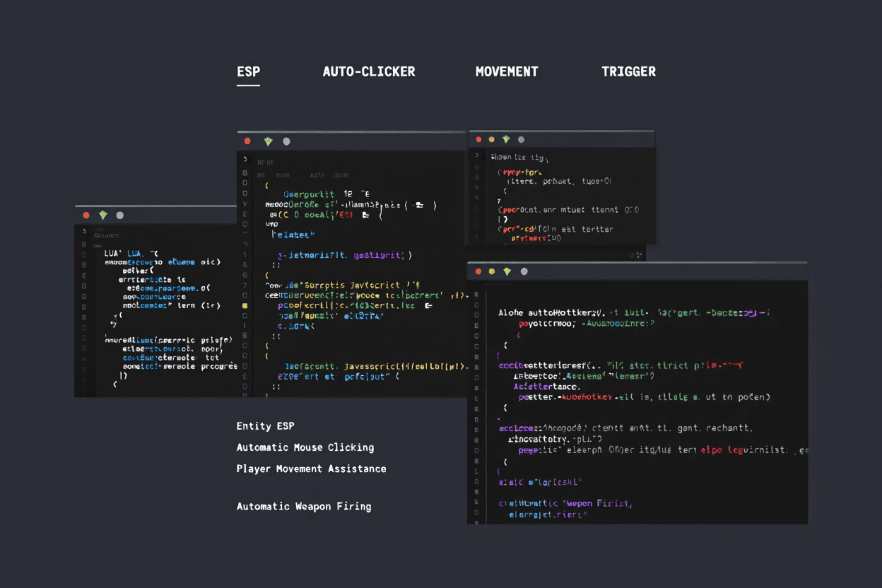
Task: Click the gray dot in Javascript window title bar
Action: (x=286, y=141)
